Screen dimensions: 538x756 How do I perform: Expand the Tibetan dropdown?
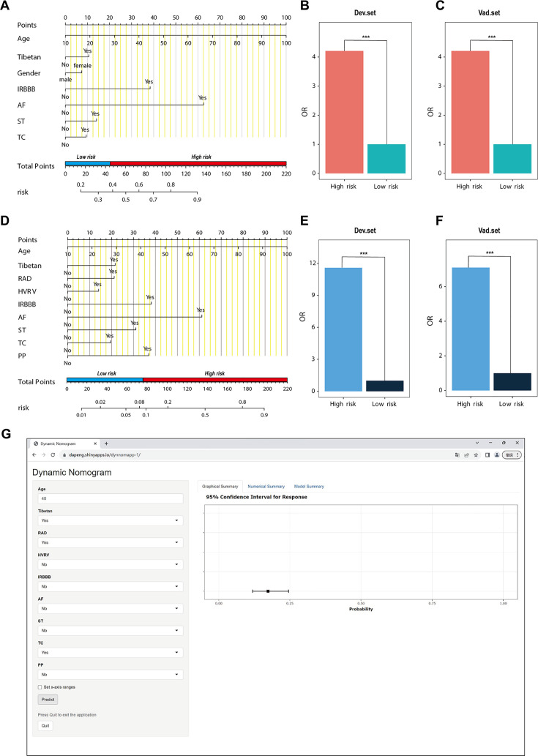coord(111,521)
